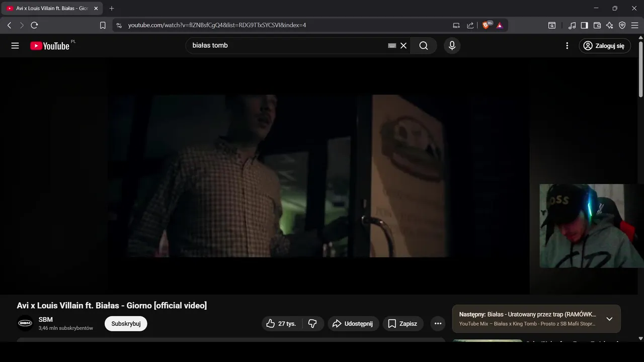Restore down the browser window
Image resolution: width=644 pixels, height=362 pixels.
click(x=615, y=9)
